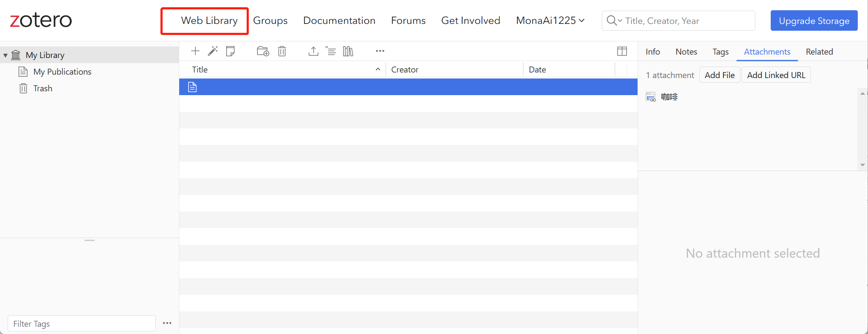Click the Move to Trash toolbar icon
868x334 pixels.
click(x=282, y=51)
